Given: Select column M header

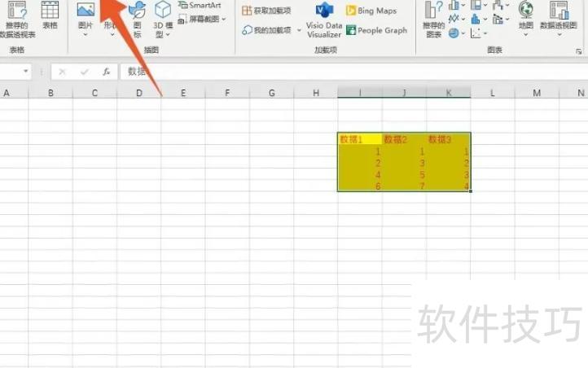Looking at the screenshot, I should 537,93.
